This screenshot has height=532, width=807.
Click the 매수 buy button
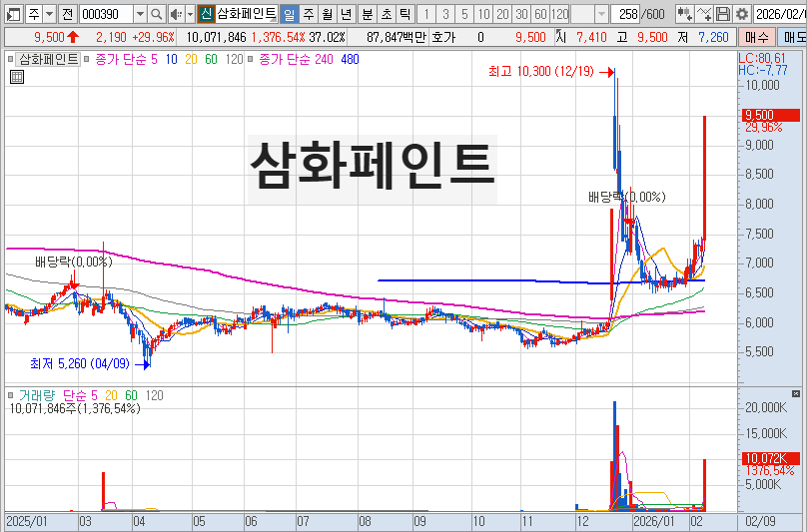756,37
